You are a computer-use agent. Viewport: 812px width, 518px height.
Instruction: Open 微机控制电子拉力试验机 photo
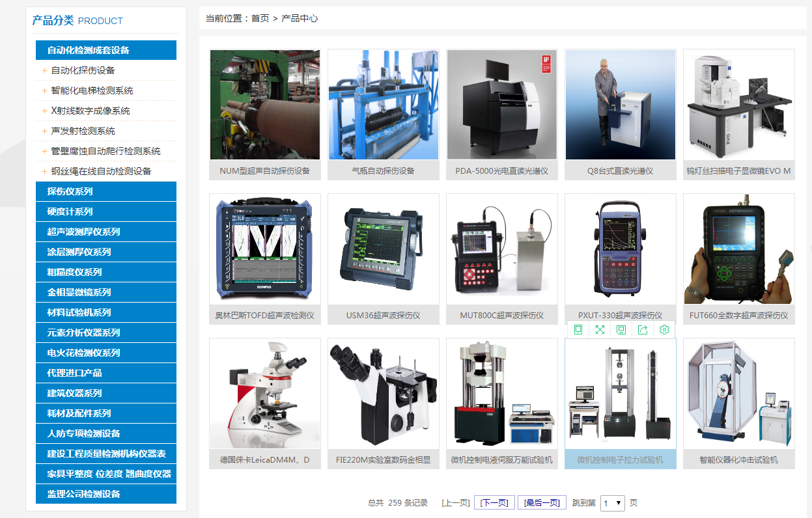(621, 394)
